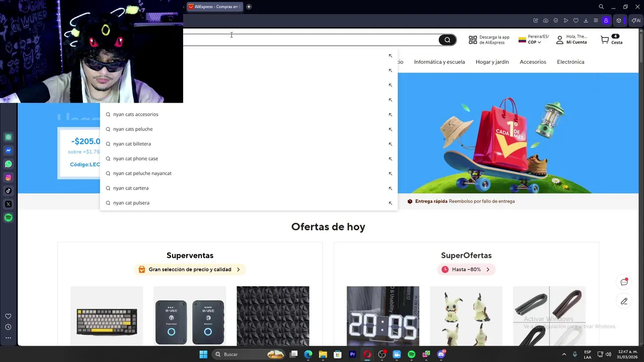Fill search with 'nyan cats accesorios' arrow
This screenshot has width=644, height=362.
(390, 115)
